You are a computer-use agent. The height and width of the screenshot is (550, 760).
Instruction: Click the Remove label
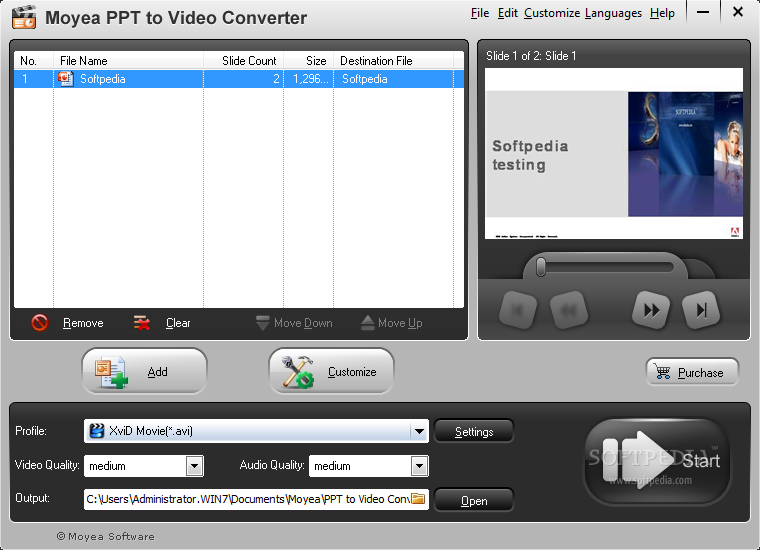pyautogui.click(x=83, y=323)
